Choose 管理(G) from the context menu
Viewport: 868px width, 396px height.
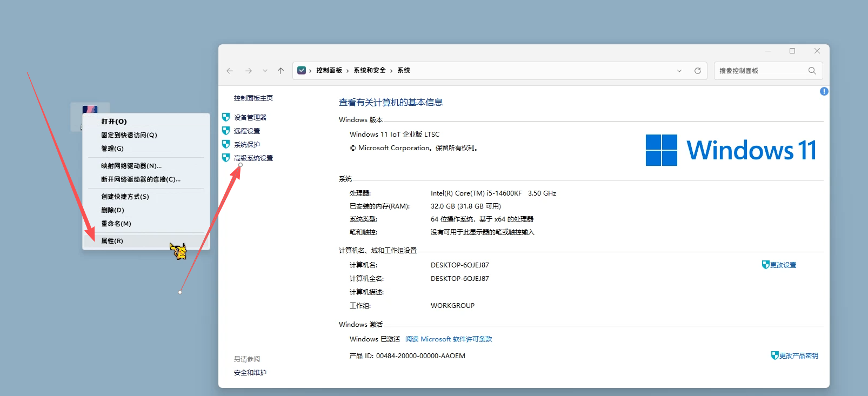(x=112, y=149)
